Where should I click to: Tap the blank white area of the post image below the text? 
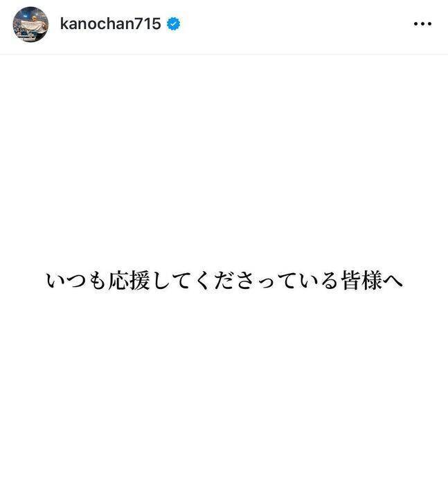pyautogui.click(x=224, y=394)
